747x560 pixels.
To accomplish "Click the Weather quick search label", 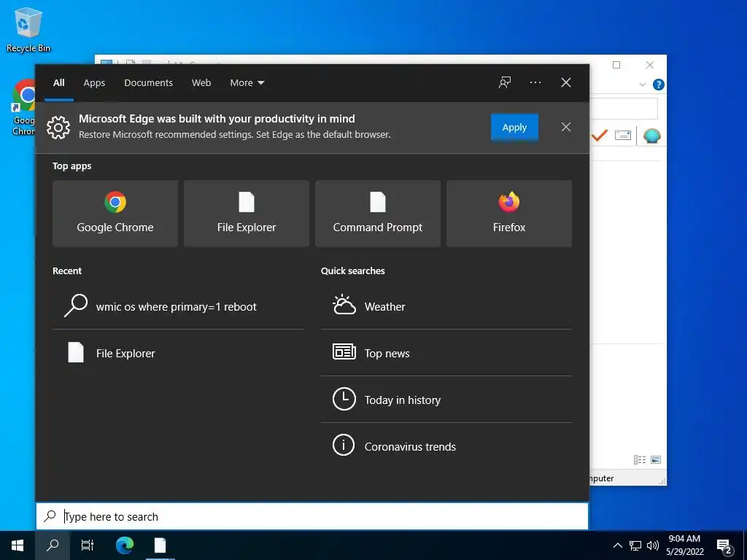I will 385,307.
